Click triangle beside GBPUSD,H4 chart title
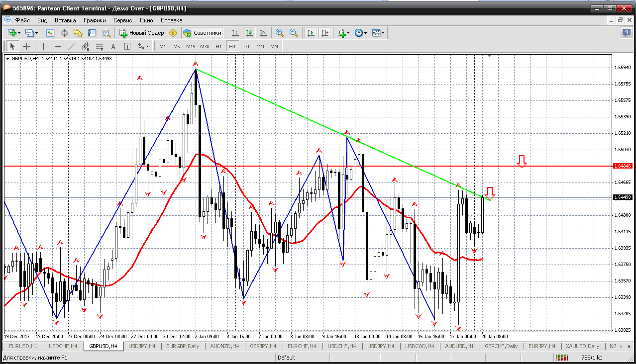636x364 pixels. (x=8, y=59)
